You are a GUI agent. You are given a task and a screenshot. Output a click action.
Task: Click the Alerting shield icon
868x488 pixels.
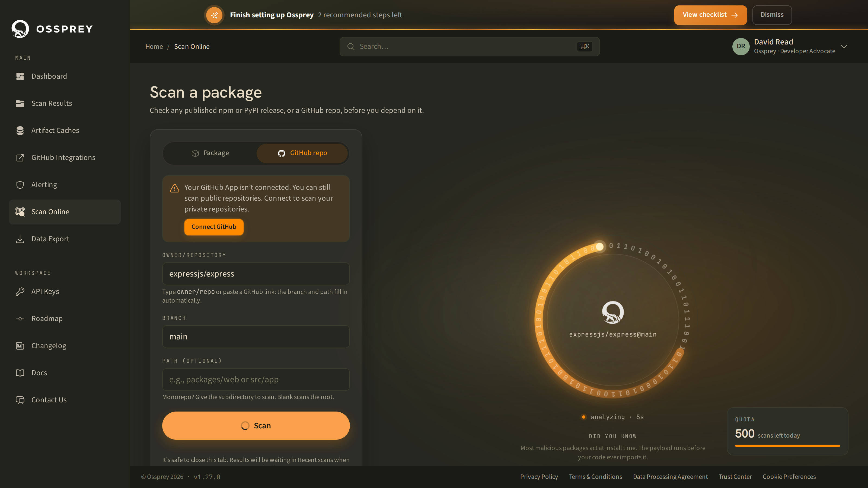click(20, 185)
